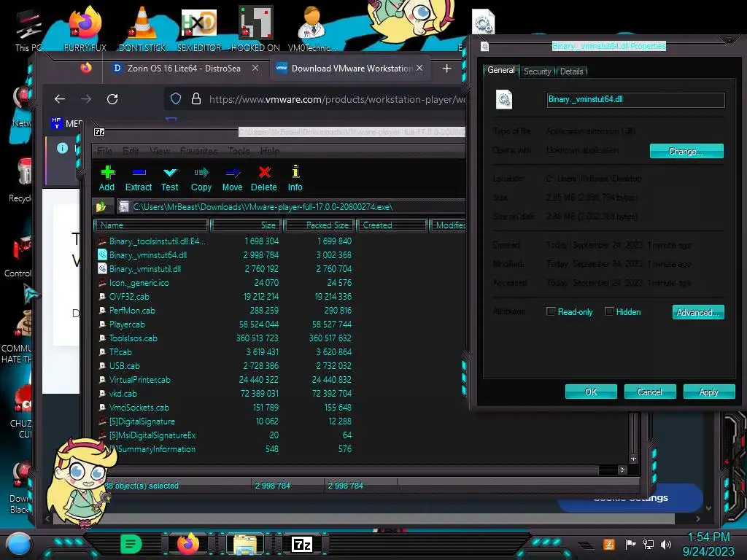Select OVF32.cab in file list
Viewport: 747px width, 560px height.
point(129,296)
